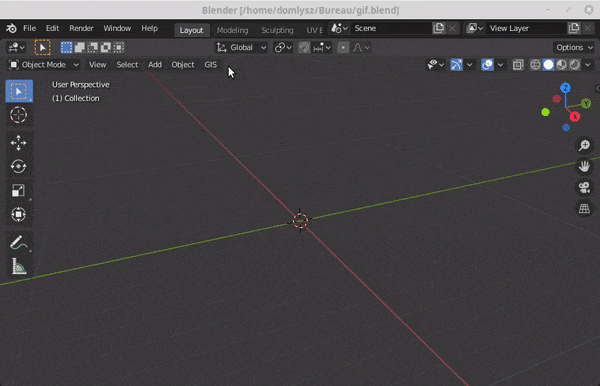Click the new scene icon
Screen dimensions: 600x386
coord(439,28)
